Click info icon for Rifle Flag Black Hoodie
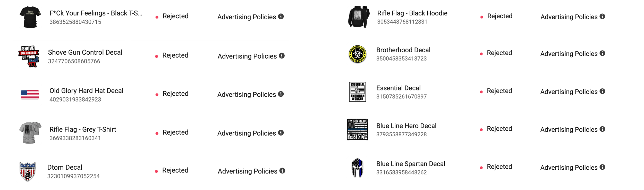644x190 pixels. (602, 16)
